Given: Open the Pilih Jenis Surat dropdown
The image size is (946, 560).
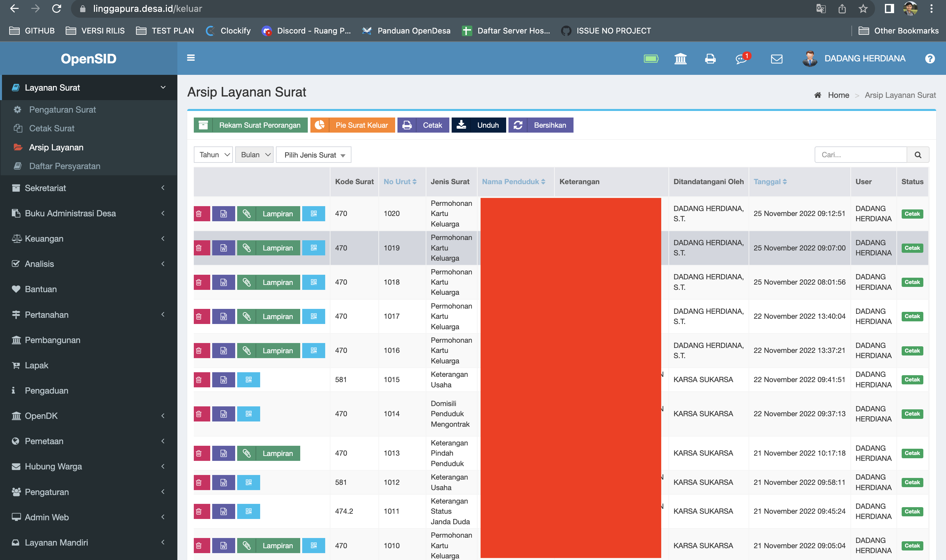Looking at the screenshot, I should [313, 155].
